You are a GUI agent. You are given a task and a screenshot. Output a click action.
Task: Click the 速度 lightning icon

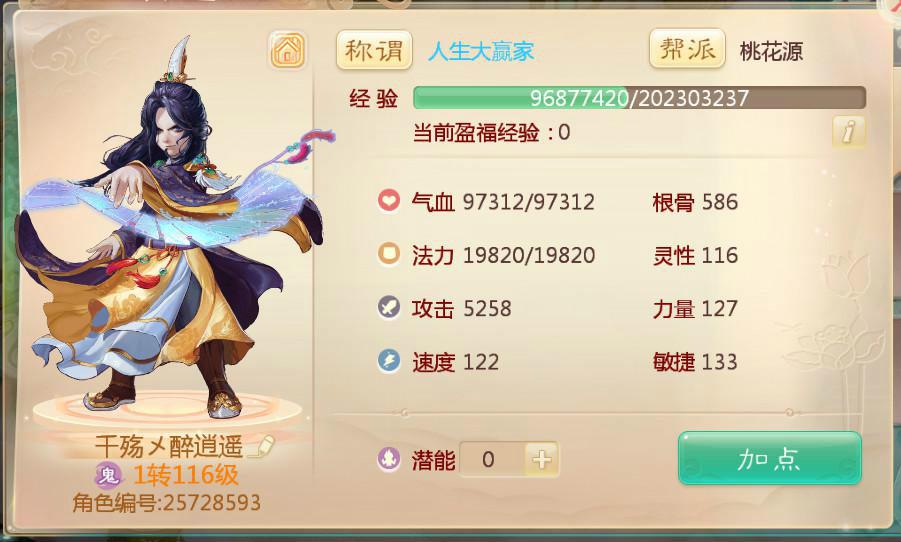click(x=389, y=360)
